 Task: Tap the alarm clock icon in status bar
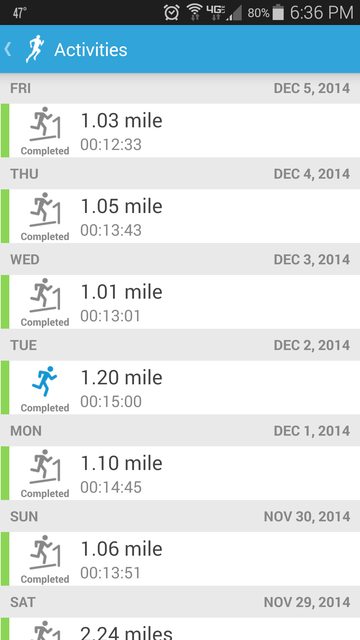coord(171,13)
